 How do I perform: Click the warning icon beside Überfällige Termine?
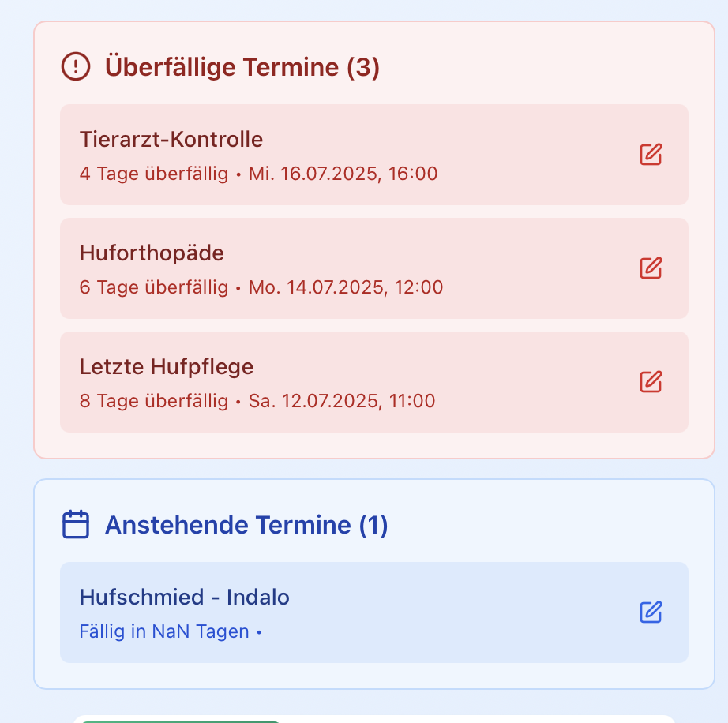76,66
